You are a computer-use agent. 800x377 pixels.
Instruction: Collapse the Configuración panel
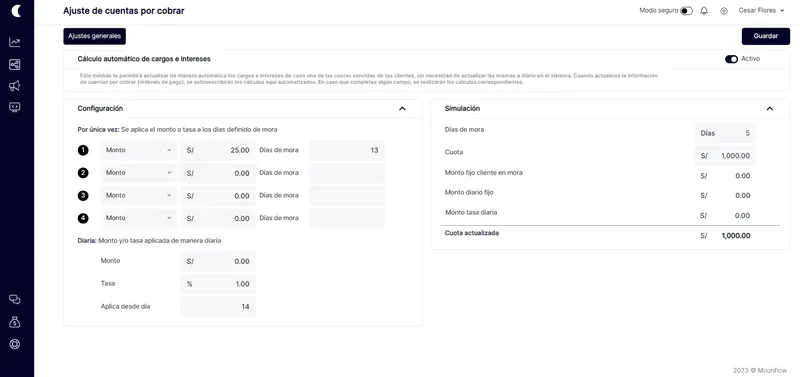tap(402, 109)
